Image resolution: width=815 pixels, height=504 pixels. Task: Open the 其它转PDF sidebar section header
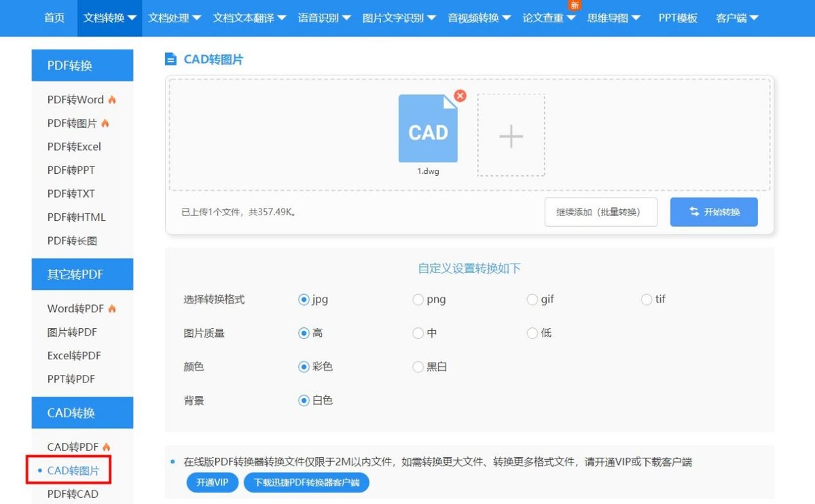point(82,274)
